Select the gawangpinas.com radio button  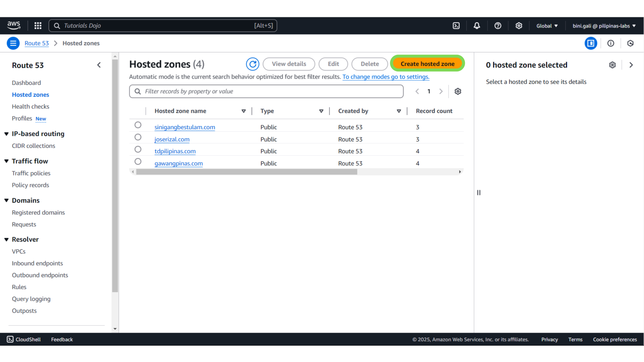(138, 161)
